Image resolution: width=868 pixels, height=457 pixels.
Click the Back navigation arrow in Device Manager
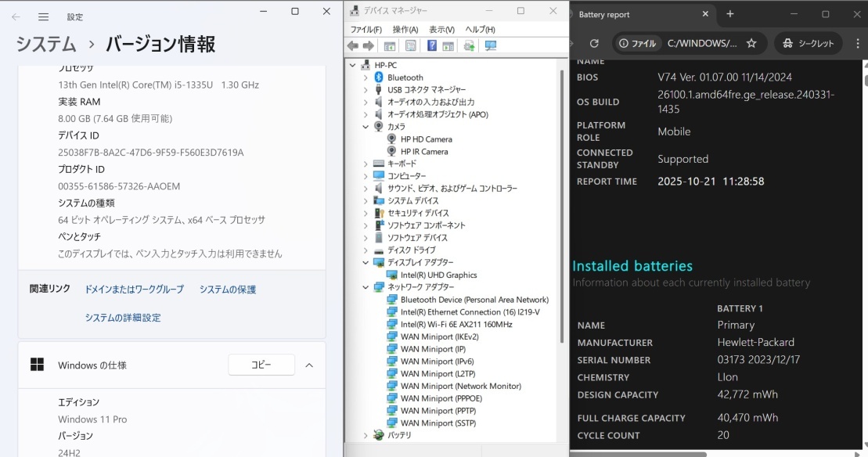[351, 45]
